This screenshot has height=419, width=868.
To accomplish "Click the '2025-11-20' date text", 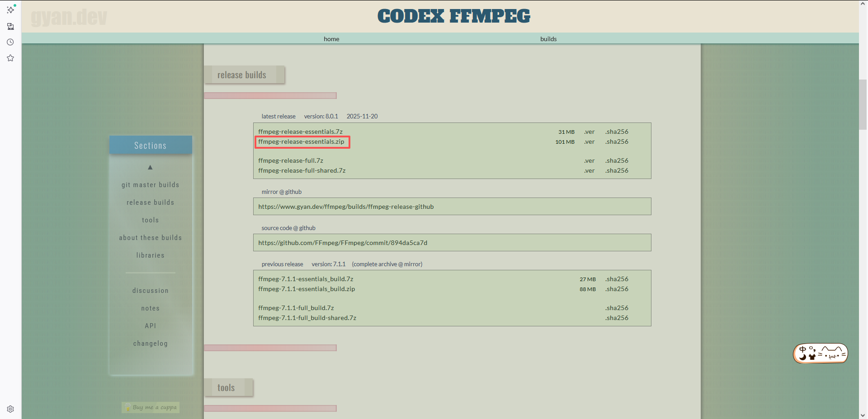I will tap(362, 116).
